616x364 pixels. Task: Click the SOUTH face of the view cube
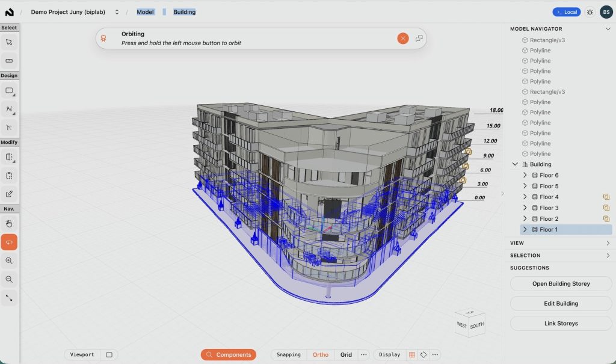click(477, 326)
